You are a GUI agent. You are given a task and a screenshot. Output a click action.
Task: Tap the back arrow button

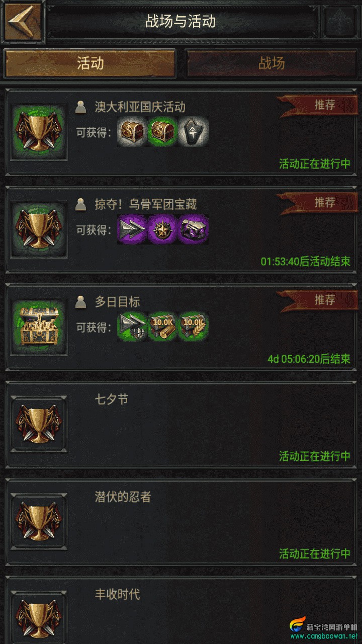point(22,21)
